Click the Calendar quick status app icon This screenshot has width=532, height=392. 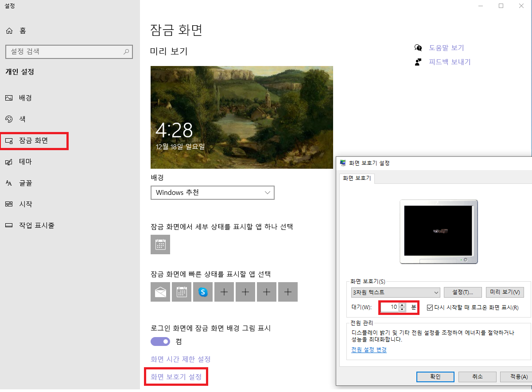pos(182,292)
